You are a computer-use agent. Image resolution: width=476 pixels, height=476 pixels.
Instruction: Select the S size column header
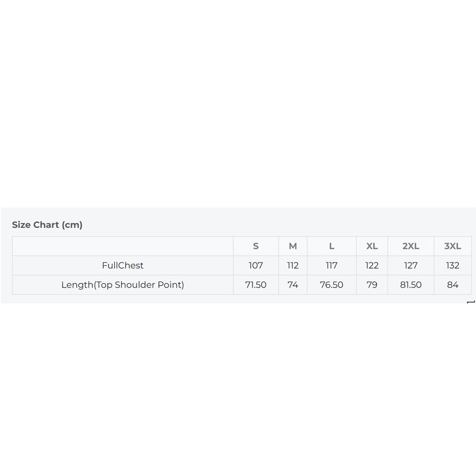pyautogui.click(x=256, y=246)
